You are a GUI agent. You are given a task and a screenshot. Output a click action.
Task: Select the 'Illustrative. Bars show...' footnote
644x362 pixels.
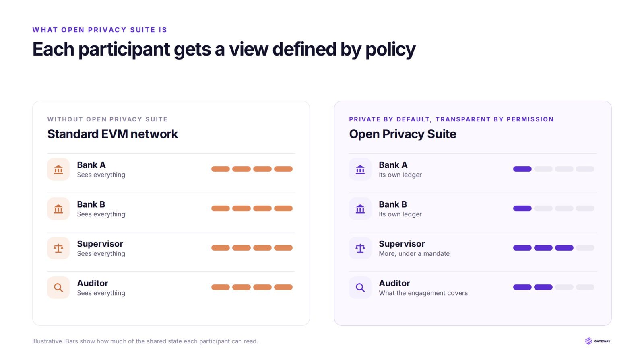(145, 341)
